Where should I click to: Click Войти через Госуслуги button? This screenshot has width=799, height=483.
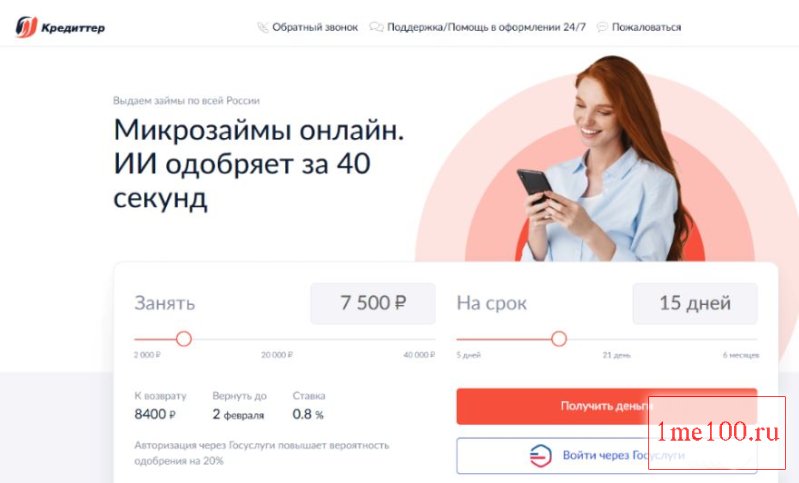(606, 455)
